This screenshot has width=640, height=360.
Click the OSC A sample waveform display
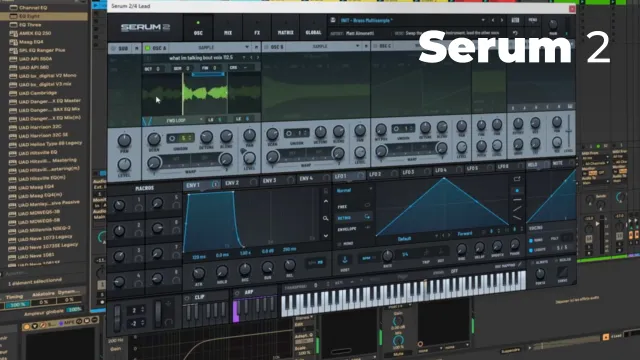[202, 93]
